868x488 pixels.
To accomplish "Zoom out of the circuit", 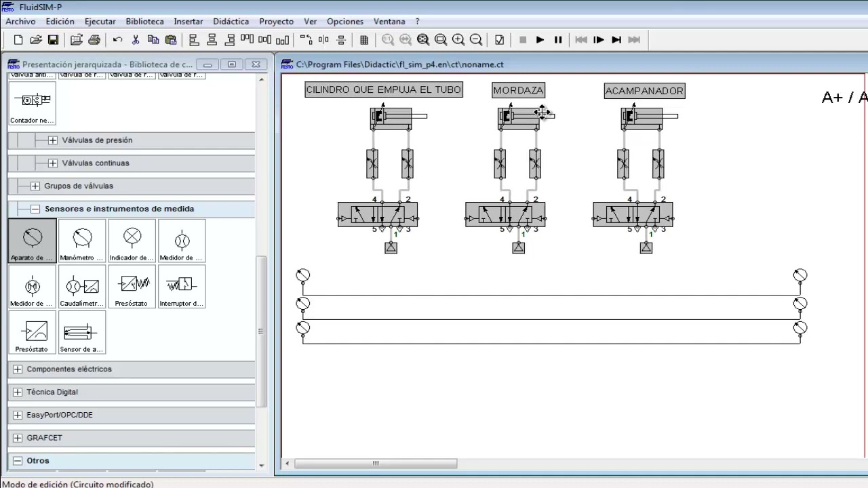I will [476, 40].
